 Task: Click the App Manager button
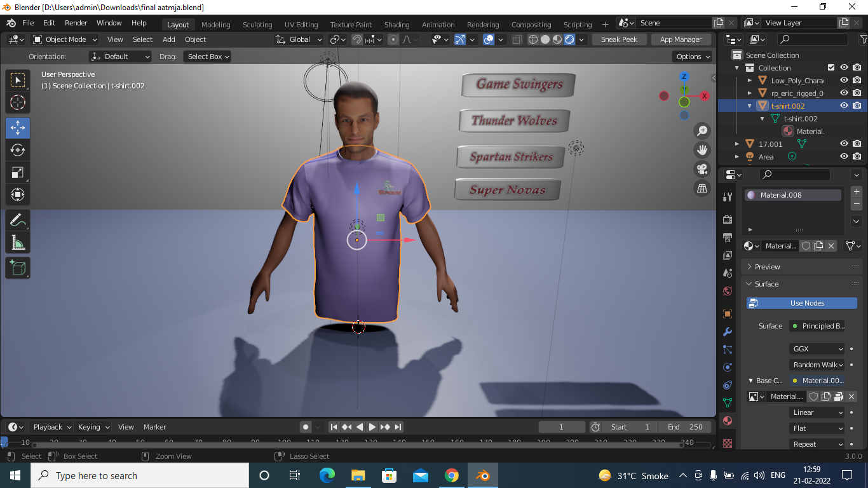[x=681, y=39]
